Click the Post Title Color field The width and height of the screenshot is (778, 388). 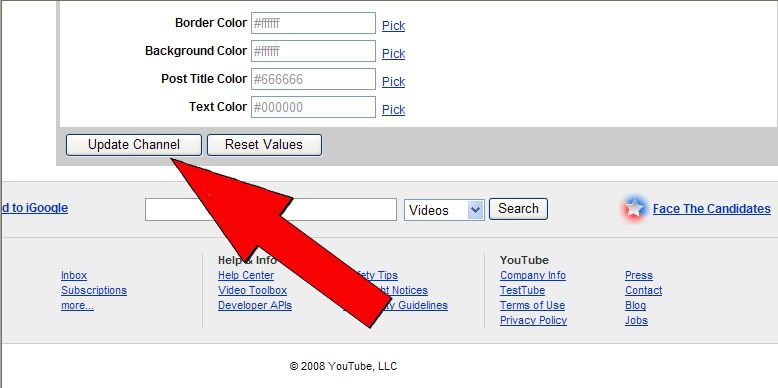(x=313, y=79)
